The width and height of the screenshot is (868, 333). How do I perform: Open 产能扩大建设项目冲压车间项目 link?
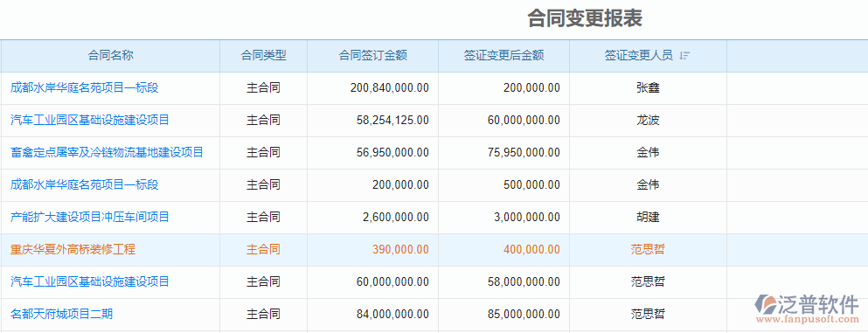pyautogui.click(x=90, y=217)
